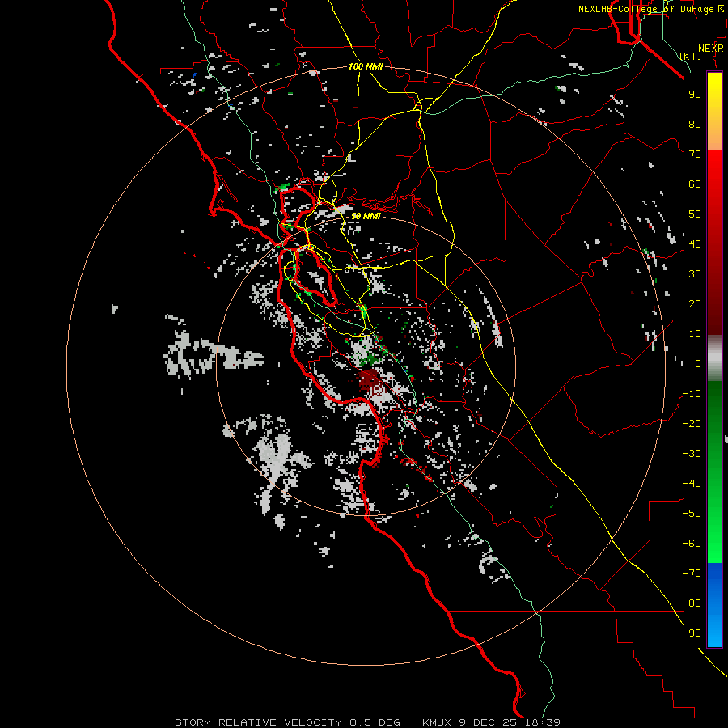The image size is (728, 728).
Task: Click the -30 value on velocity scale
Action: pyautogui.click(x=692, y=454)
